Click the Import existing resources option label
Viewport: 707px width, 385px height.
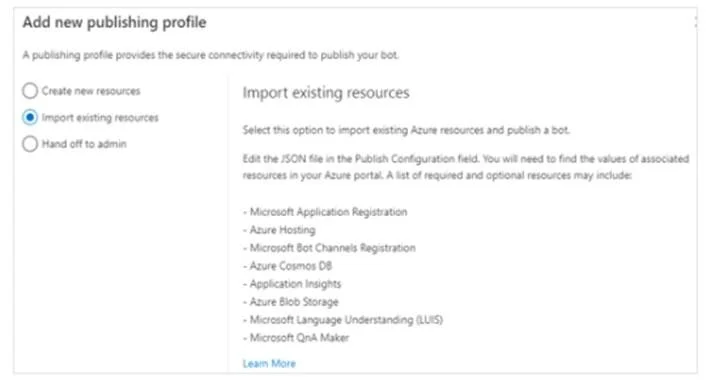[x=100, y=118]
